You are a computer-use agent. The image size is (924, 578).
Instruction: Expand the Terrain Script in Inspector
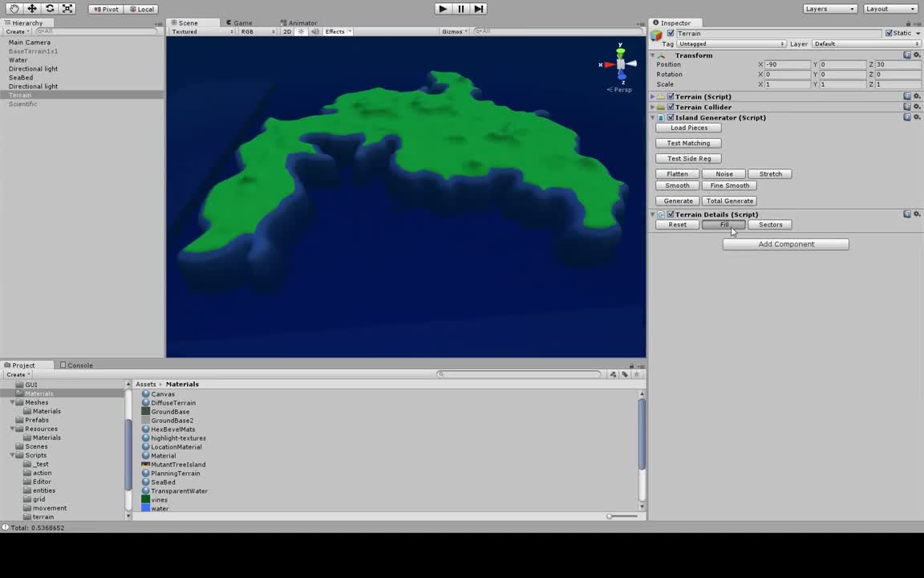coord(652,96)
